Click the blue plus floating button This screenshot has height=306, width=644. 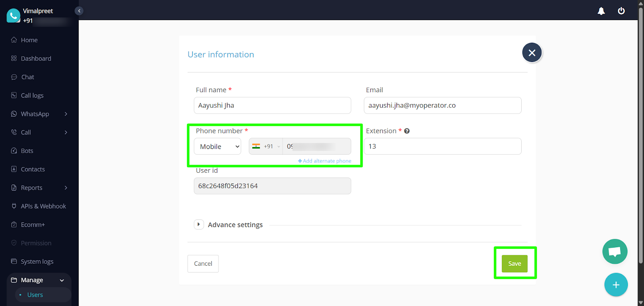point(616,285)
